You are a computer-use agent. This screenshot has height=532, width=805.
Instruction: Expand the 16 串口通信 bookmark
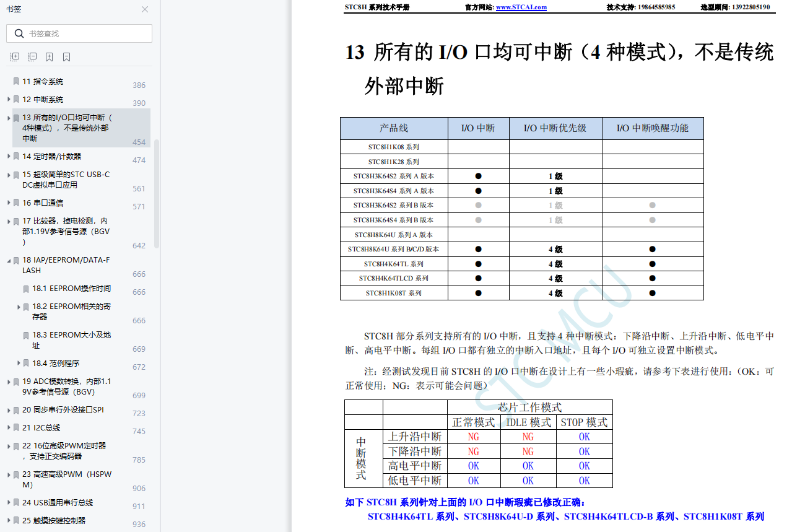pos(9,203)
